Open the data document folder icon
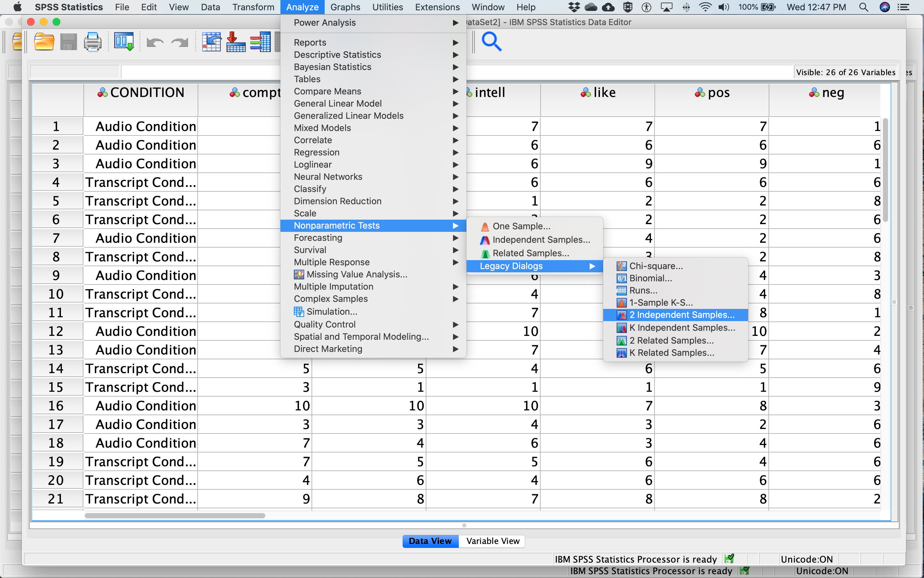 pyautogui.click(x=44, y=42)
